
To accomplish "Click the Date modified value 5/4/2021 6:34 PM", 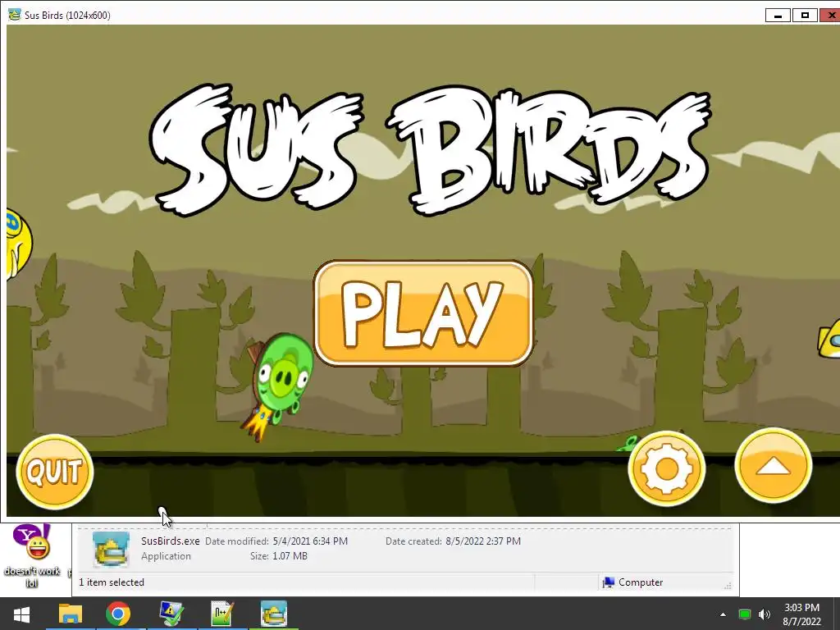I will point(310,541).
